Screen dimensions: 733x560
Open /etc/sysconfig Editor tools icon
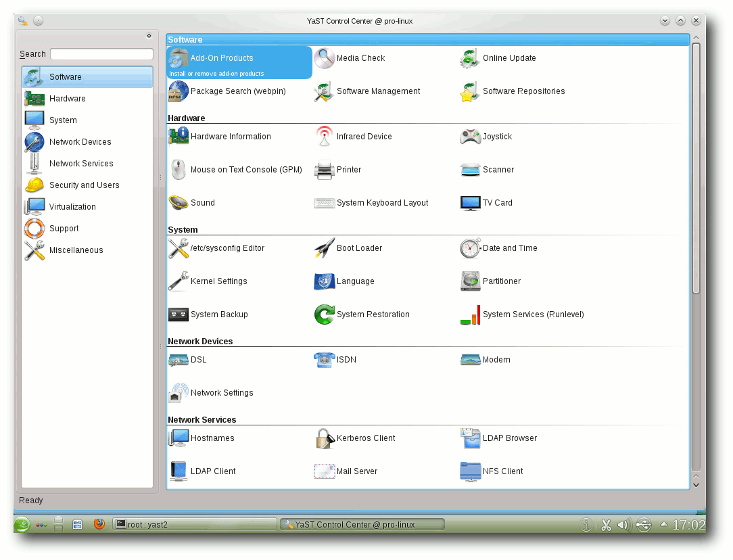click(178, 248)
